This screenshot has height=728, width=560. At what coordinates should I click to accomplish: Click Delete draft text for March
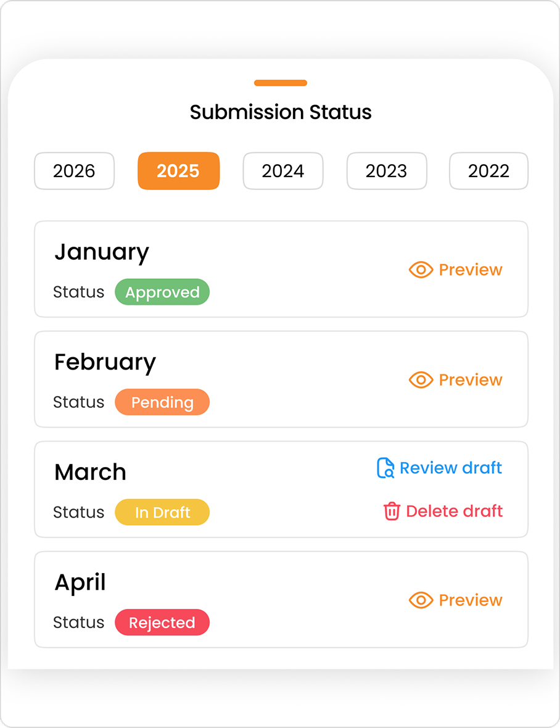[x=454, y=511]
